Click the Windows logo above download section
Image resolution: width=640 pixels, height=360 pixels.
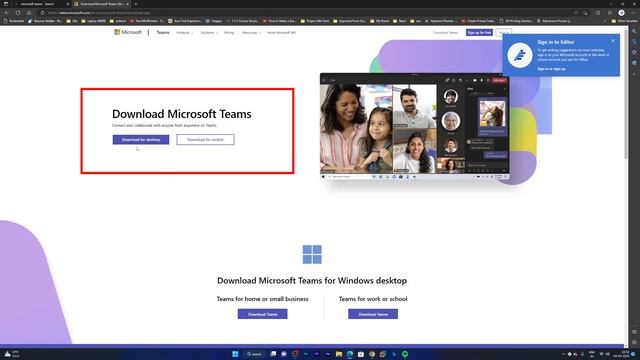(312, 254)
